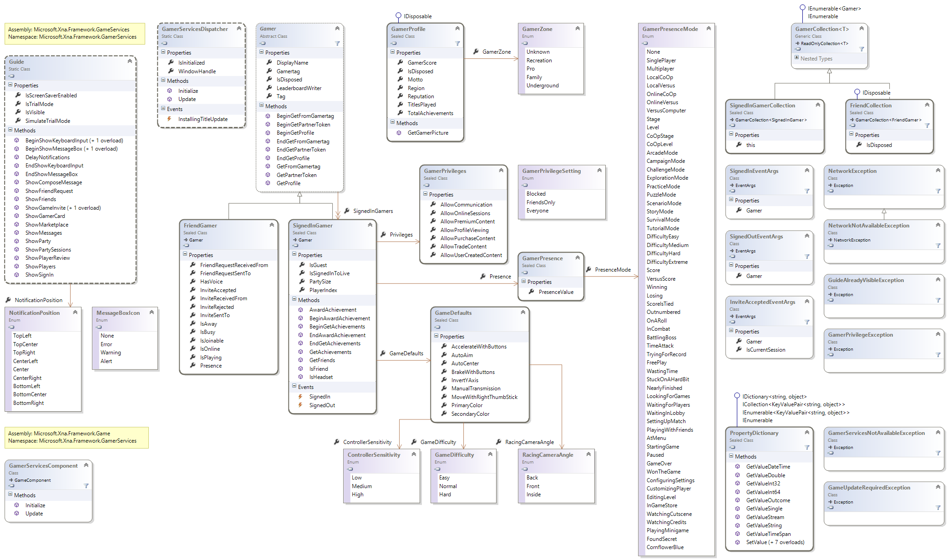Click the filter icon in the Gamer class header
The image size is (948, 560).
[x=337, y=44]
